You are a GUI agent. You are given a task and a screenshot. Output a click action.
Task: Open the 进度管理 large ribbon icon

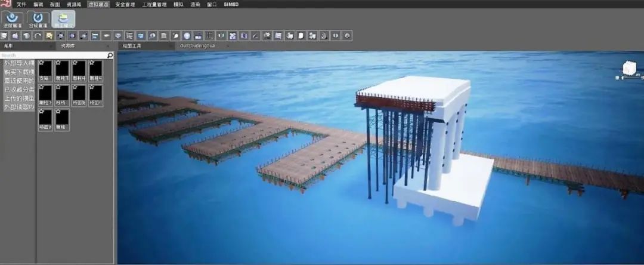[x=12, y=19]
